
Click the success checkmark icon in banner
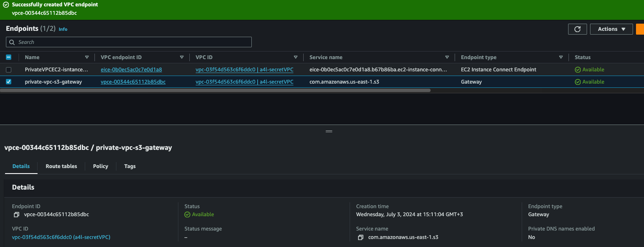(6, 4)
